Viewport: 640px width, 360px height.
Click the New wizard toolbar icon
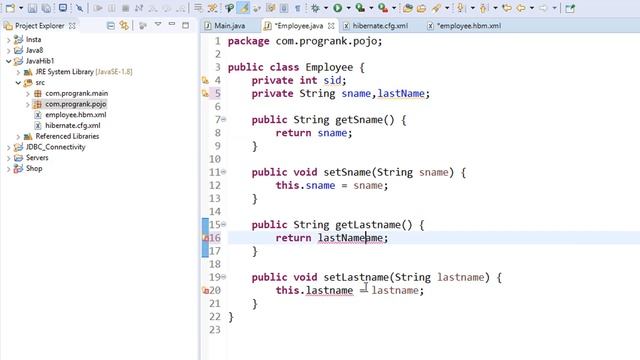pos(11,8)
